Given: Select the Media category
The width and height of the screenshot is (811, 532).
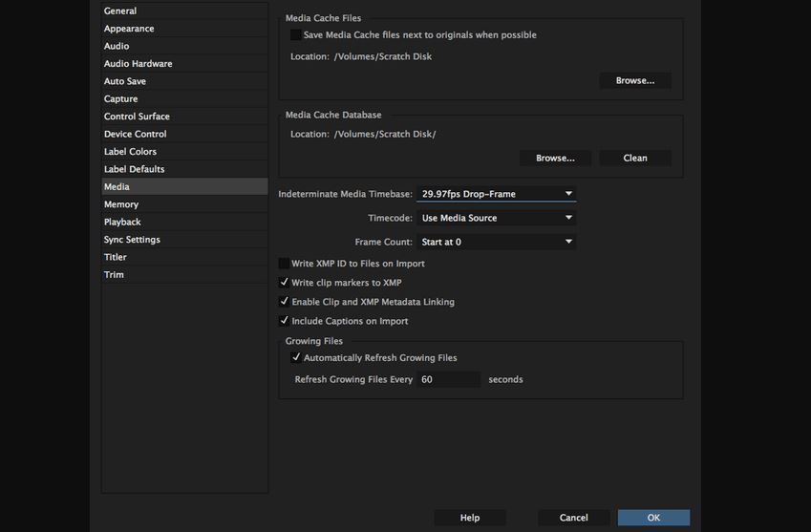Looking at the screenshot, I should (184, 186).
